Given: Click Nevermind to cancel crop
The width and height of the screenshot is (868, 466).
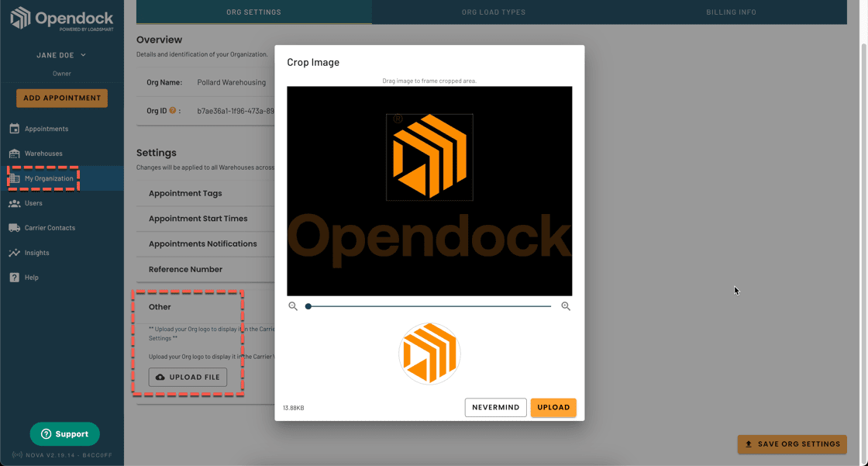Looking at the screenshot, I should point(495,407).
